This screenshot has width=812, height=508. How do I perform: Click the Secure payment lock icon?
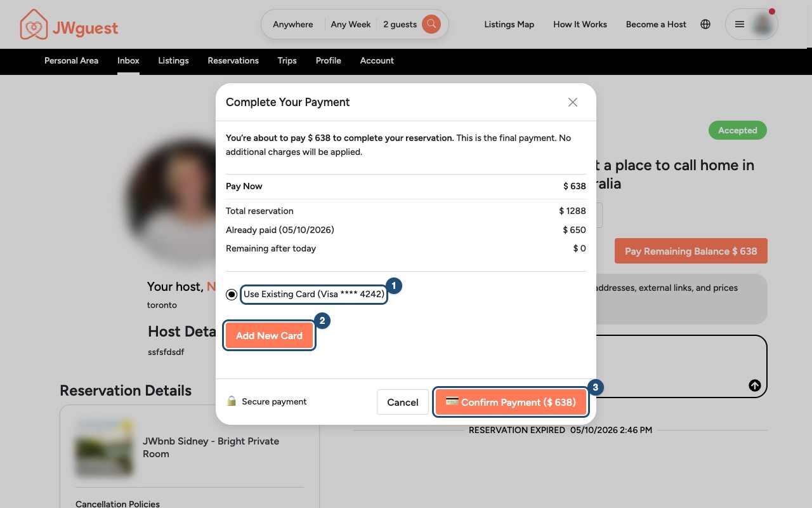(232, 401)
